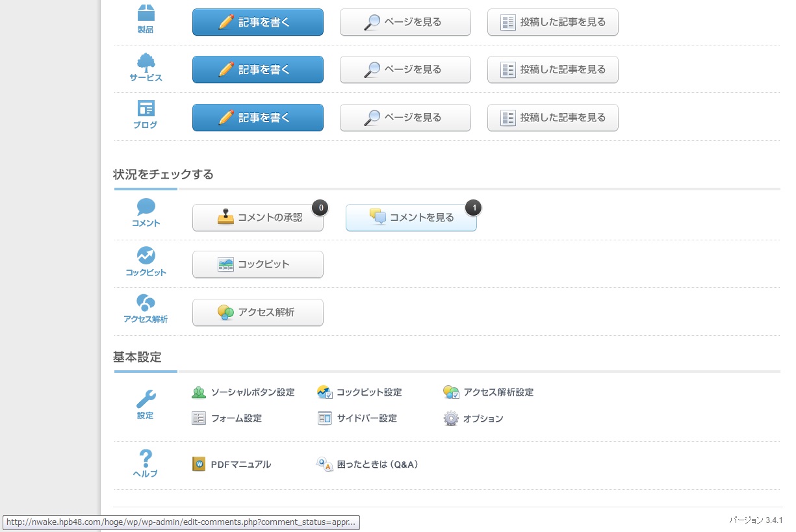This screenshot has width=796, height=532.
Task: Click the 製品 box icon
Action: [x=146, y=13]
